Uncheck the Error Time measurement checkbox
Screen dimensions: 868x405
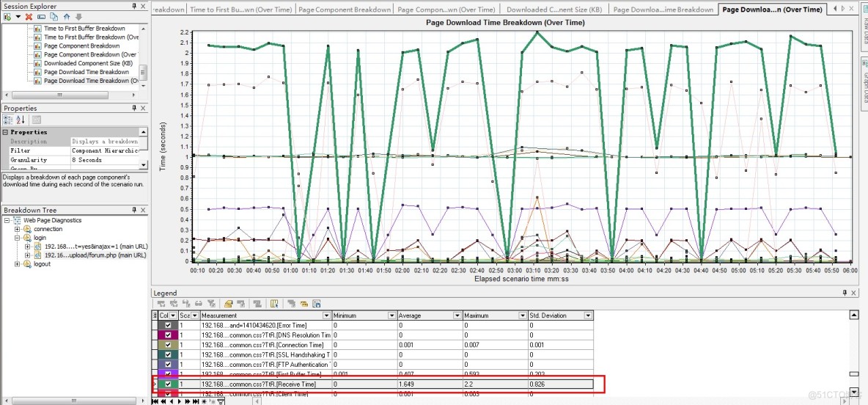[169, 325]
